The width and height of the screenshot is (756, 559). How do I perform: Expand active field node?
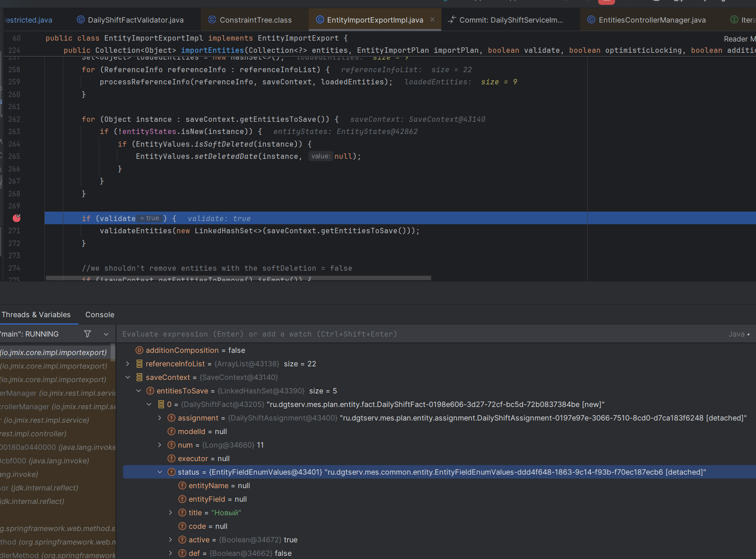171,540
